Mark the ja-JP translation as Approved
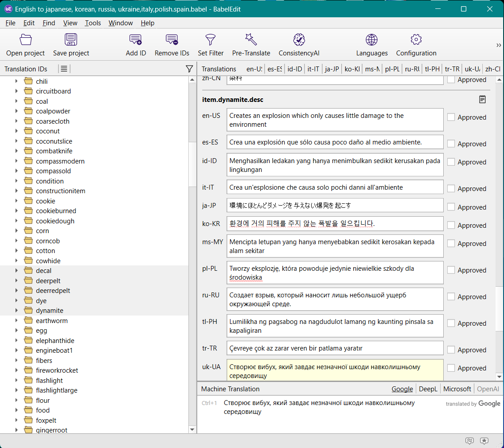This screenshot has width=504, height=448. 451,207
